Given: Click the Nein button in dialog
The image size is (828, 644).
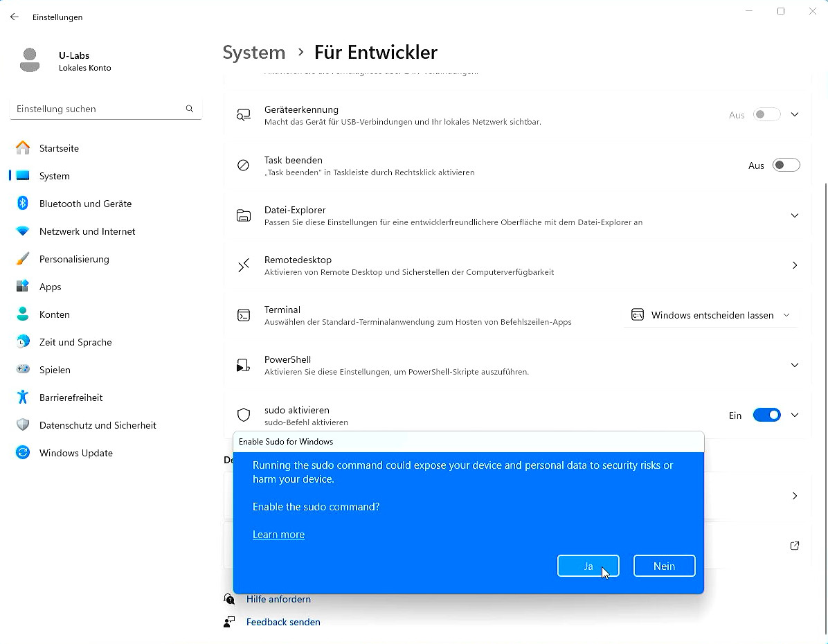Looking at the screenshot, I should click(x=665, y=566).
